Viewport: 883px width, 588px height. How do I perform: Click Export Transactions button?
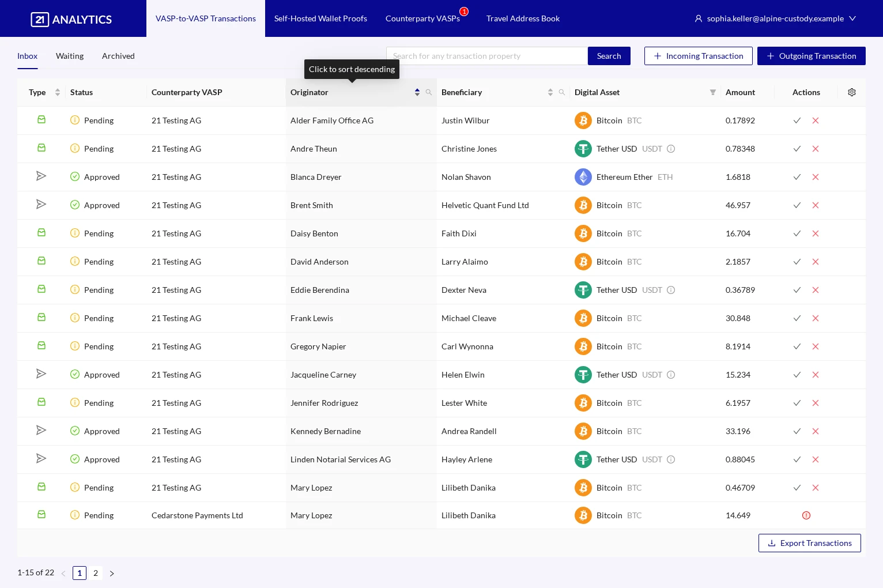click(810, 543)
